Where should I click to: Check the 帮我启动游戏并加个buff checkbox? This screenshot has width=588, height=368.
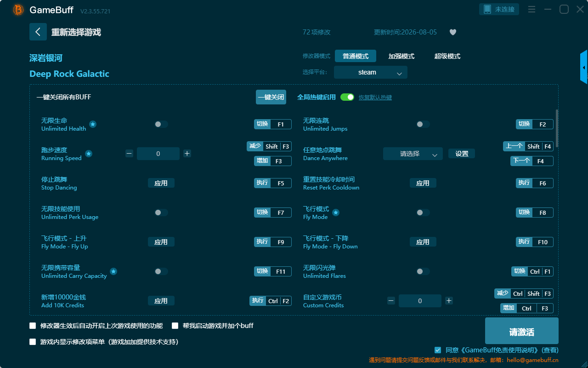click(175, 326)
